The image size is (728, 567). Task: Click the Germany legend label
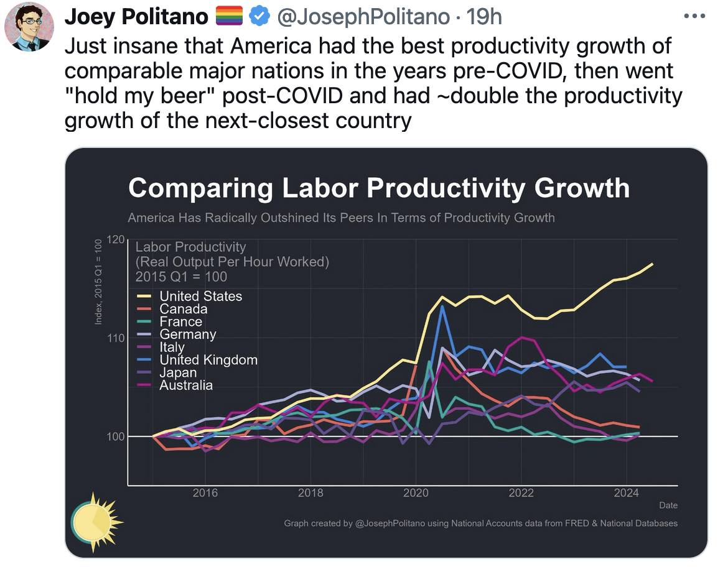point(188,334)
